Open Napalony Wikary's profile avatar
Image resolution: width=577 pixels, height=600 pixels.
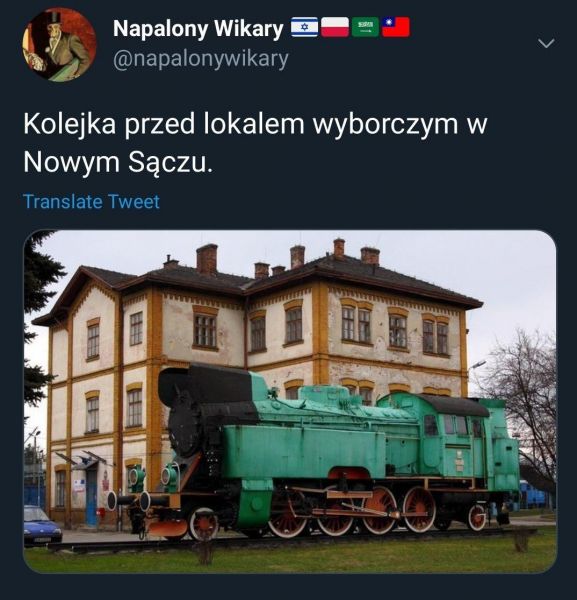coord(59,44)
